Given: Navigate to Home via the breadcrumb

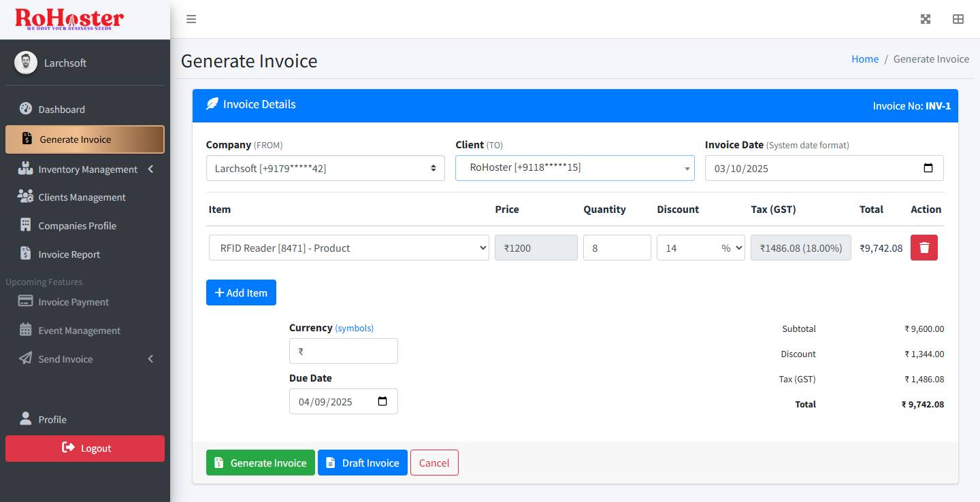Looking at the screenshot, I should 864,58.
